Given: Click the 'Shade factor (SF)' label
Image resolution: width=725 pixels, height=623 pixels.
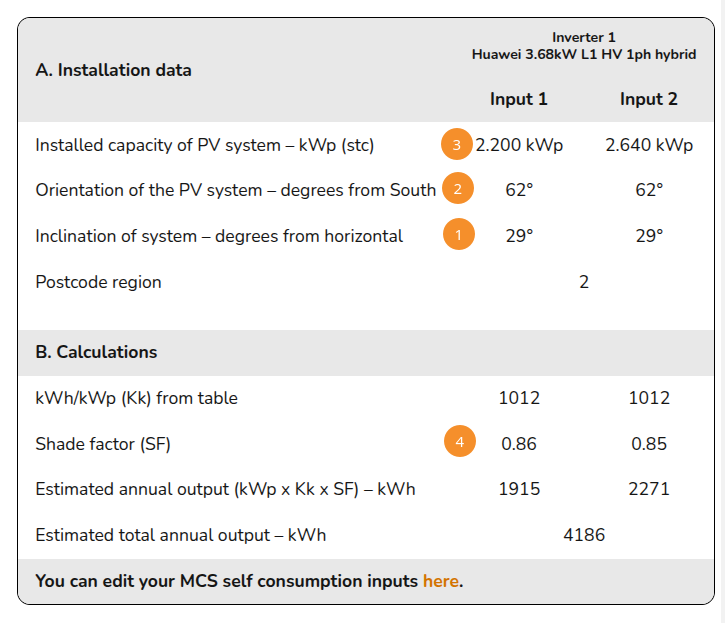Looking at the screenshot, I should [x=110, y=444].
